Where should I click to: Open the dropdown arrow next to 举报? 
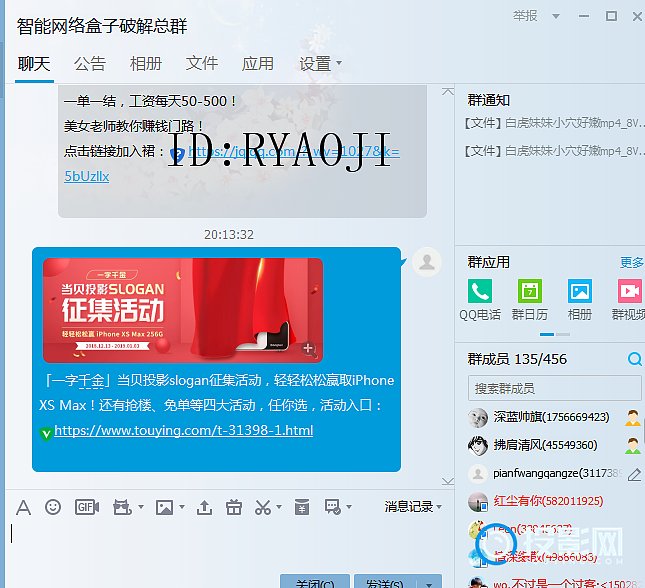click(x=556, y=16)
